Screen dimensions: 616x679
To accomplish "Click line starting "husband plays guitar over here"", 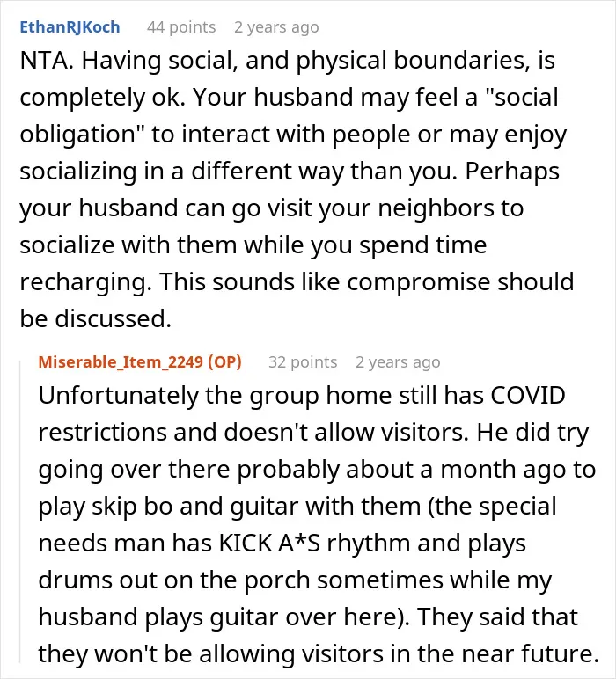I will click(308, 617).
